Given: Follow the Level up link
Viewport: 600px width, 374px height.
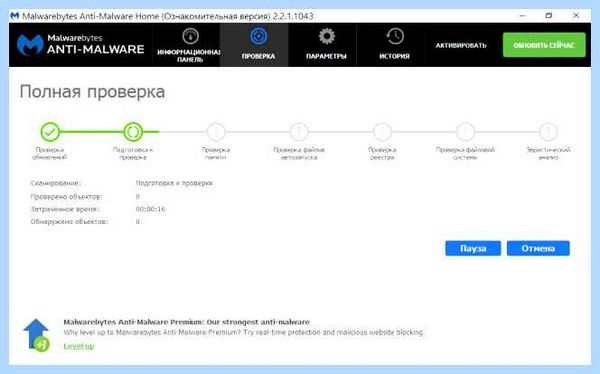Looking at the screenshot, I should 79,346.
